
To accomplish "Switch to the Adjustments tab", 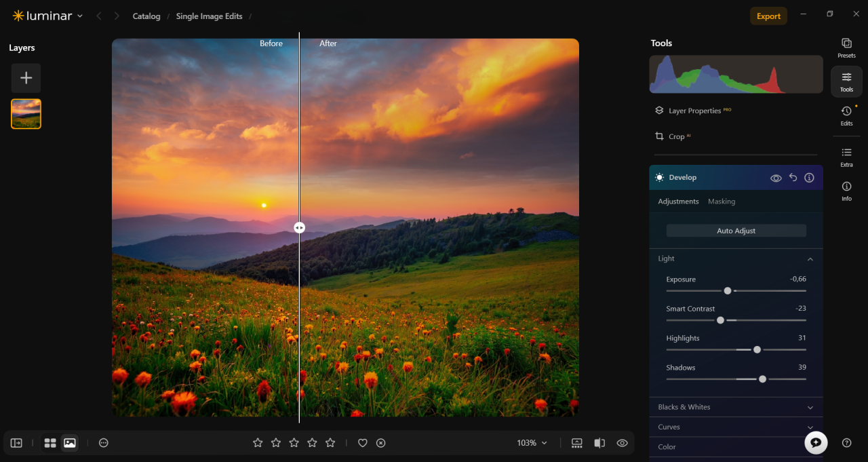I will click(678, 201).
